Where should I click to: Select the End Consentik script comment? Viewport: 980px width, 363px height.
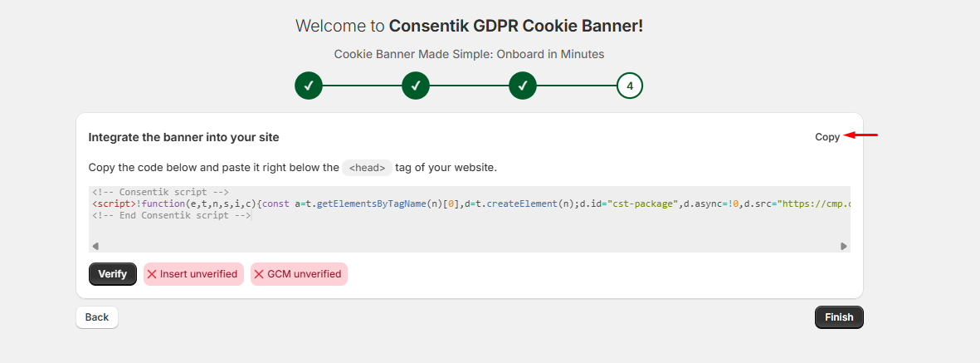click(x=172, y=215)
